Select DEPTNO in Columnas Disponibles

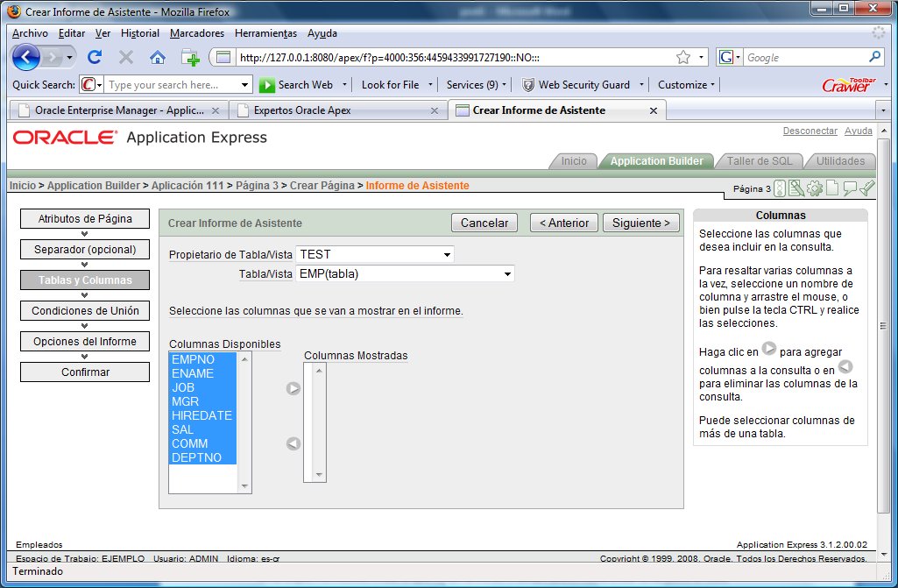tap(202, 457)
